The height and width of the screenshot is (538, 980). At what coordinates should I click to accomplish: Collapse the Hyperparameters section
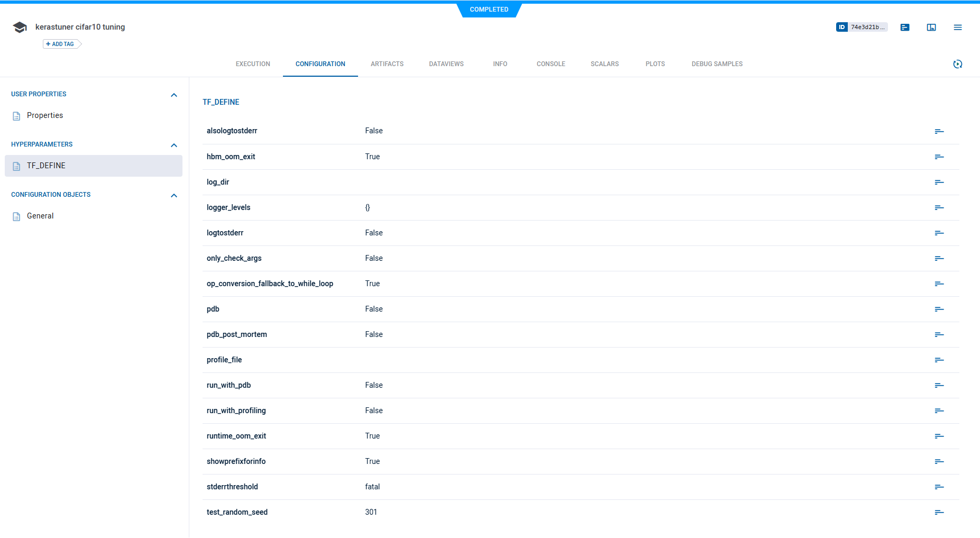(174, 145)
